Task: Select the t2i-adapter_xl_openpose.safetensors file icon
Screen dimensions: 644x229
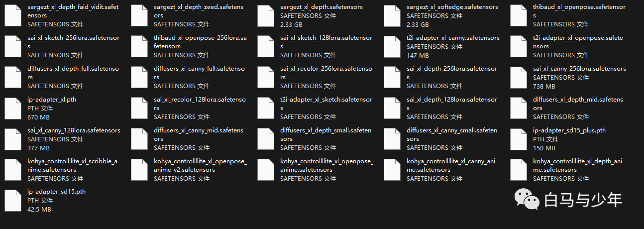Action: coord(519,46)
